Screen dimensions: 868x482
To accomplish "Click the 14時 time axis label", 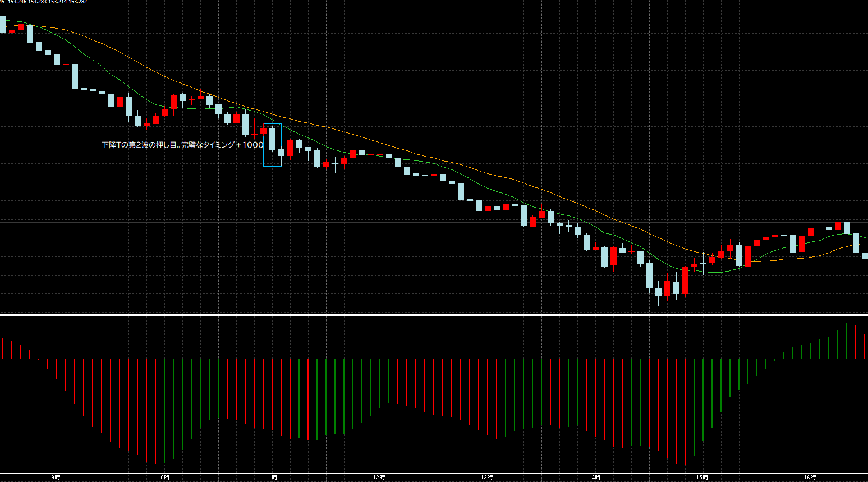I will tap(594, 478).
